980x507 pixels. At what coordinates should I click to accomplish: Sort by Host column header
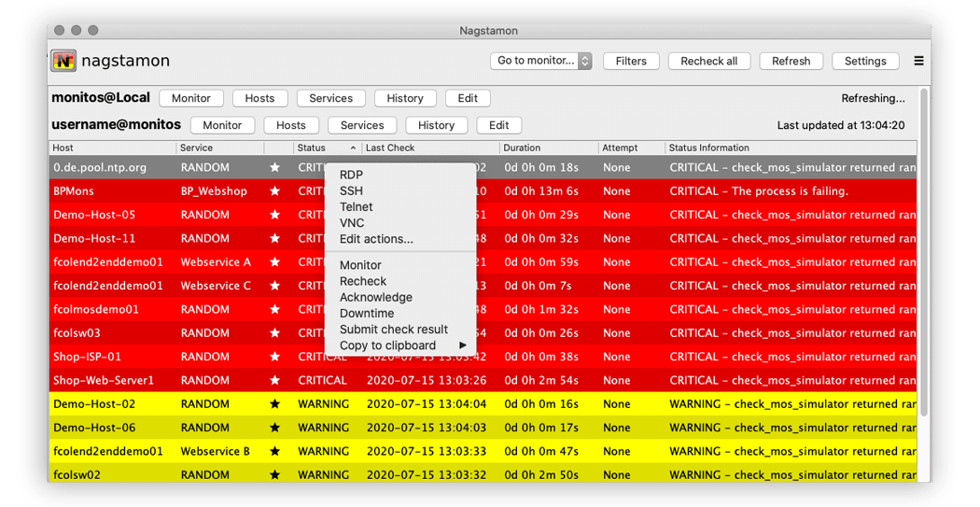click(113, 148)
